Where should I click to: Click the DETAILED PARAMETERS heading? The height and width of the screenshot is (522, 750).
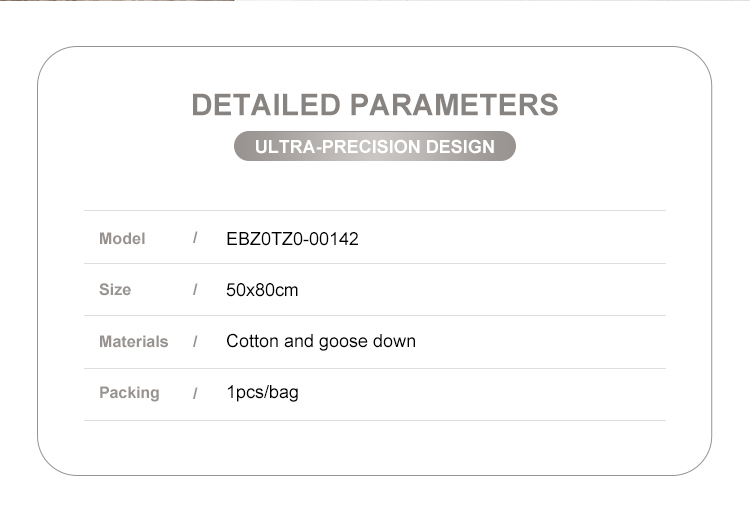(x=374, y=104)
